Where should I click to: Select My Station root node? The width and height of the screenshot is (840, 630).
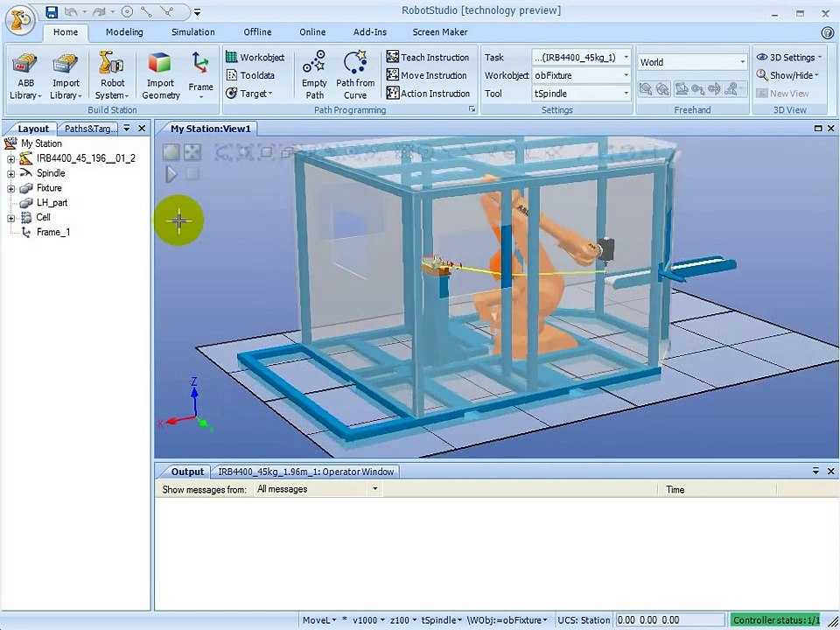(x=41, y=143)
